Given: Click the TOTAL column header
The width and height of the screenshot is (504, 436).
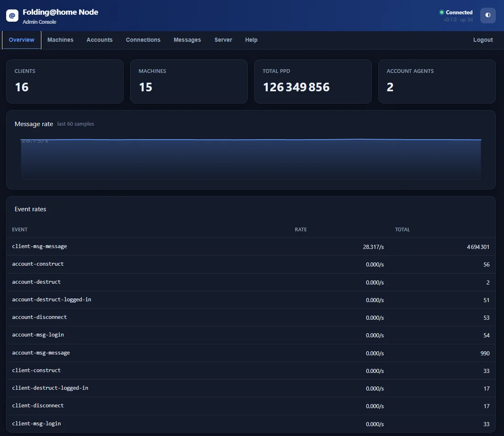Looking at the screenshot, I should point(402,229).
